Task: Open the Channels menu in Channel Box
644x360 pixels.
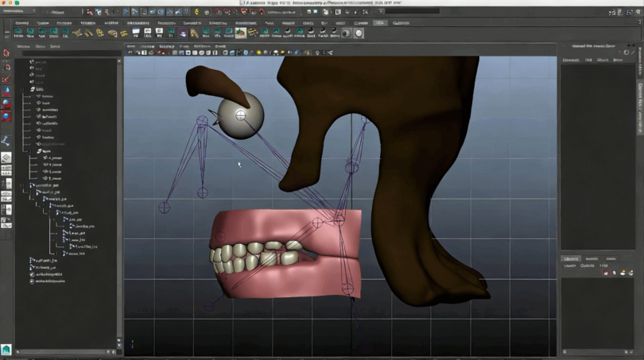Action: [571, 60]
